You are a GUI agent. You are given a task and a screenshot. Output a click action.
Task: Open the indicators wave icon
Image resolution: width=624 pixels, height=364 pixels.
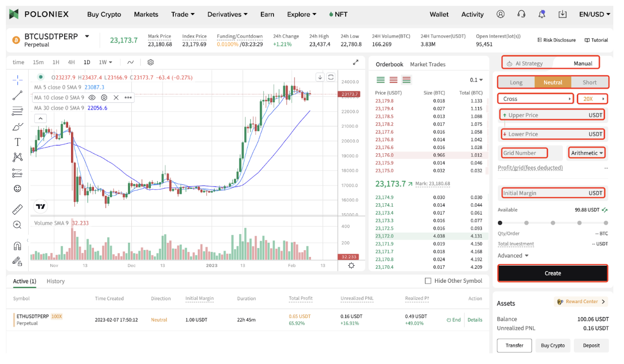tap(130, 62)
